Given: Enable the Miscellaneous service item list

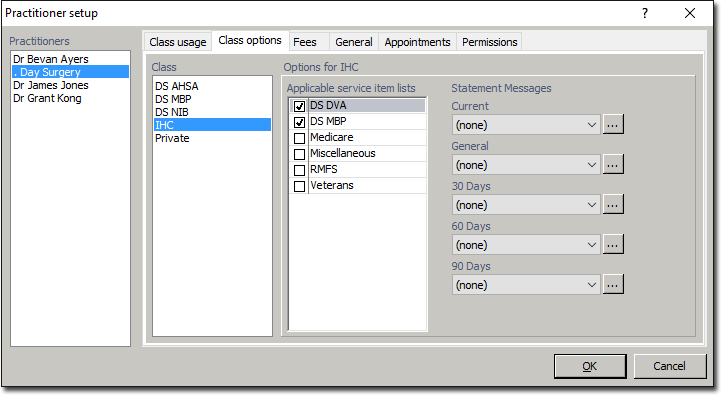Looking at the screenshot, I should 299,154.
